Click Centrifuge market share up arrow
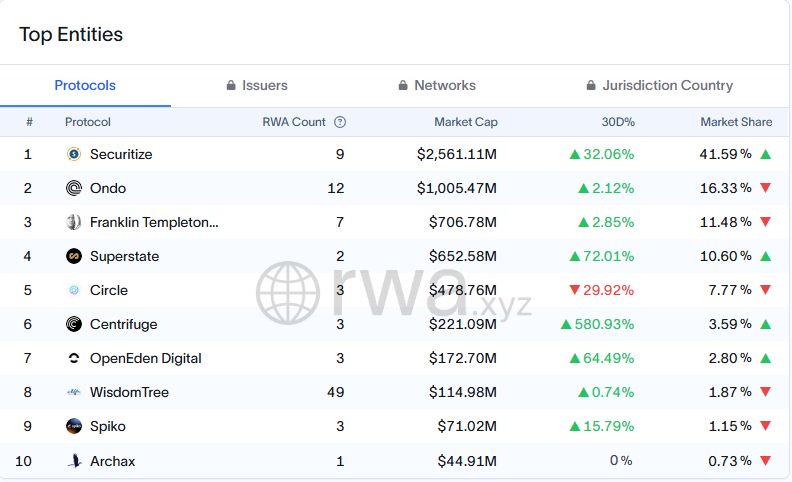Image resolution: width=792 pixels, height=482 pixels. (x=766, y=324)
